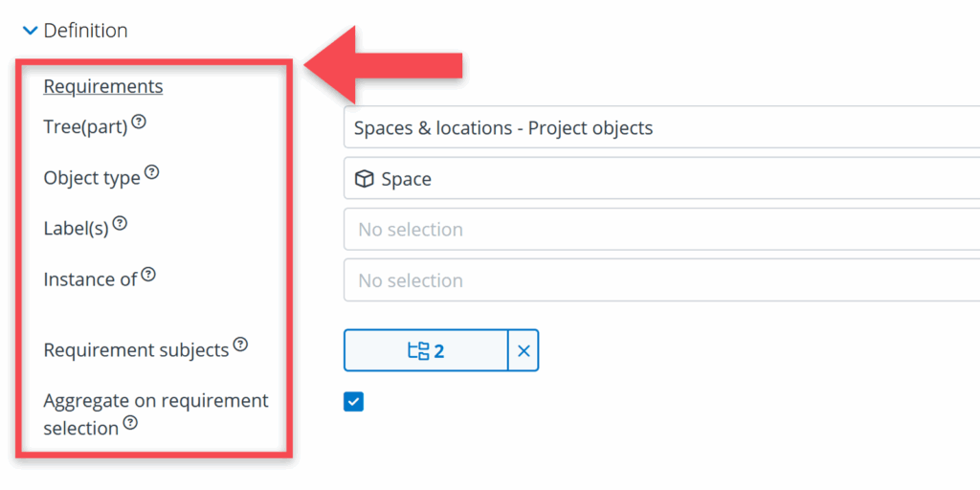The height and width of the screenshot is (490, 980).
Task: Clear requirement subjects with the X button
Action: [523, 351]
